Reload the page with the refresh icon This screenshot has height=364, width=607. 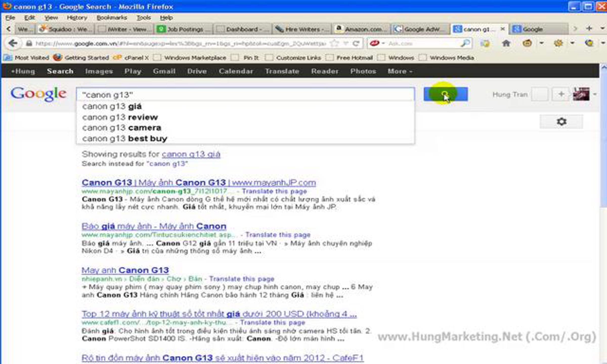(356, 43)
